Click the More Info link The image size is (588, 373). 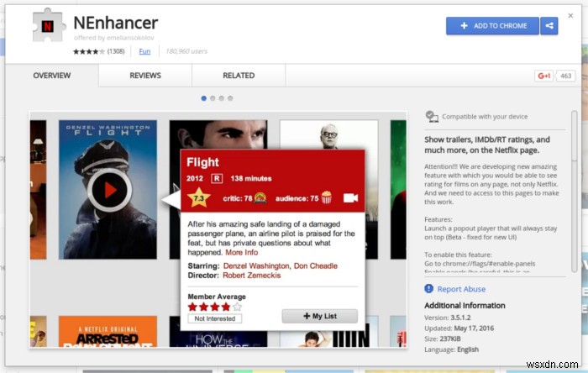[242, 252]
